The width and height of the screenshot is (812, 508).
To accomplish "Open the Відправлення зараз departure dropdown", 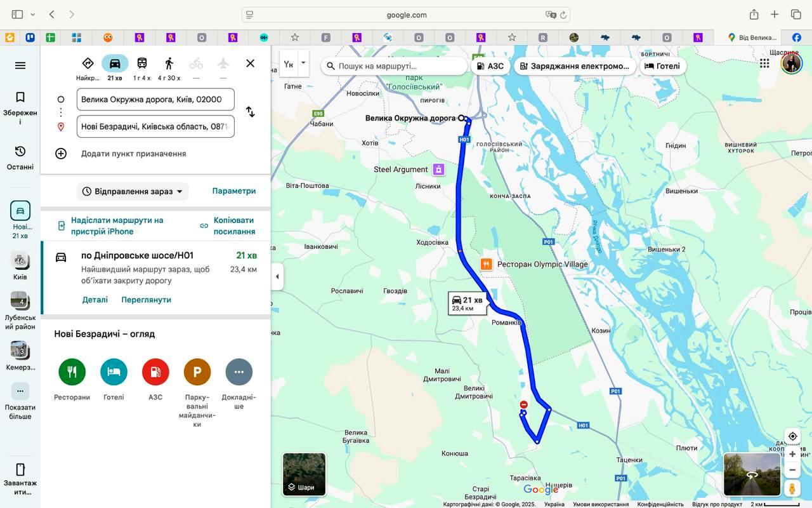I will coord(133,191).
